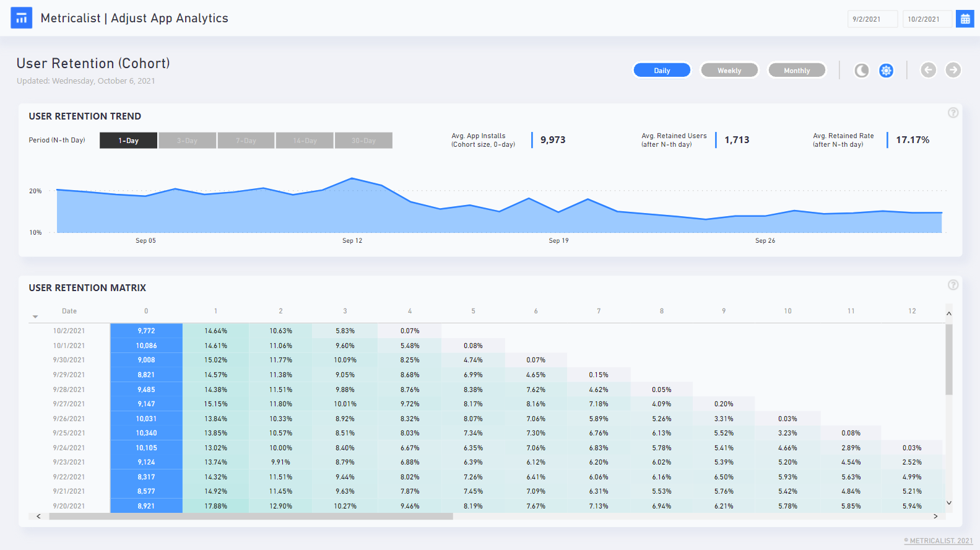The height and width of the screenshot is (550, 980).
Task: Switch to dark mode moon icon
Action: coord(861,71)
